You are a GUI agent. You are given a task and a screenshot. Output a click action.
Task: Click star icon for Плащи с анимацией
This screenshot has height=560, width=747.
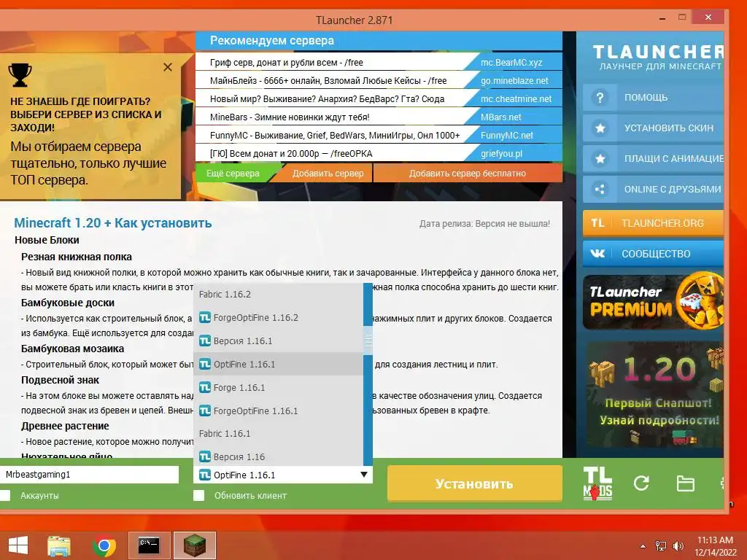pyautogui.click(x=600, y=158)
